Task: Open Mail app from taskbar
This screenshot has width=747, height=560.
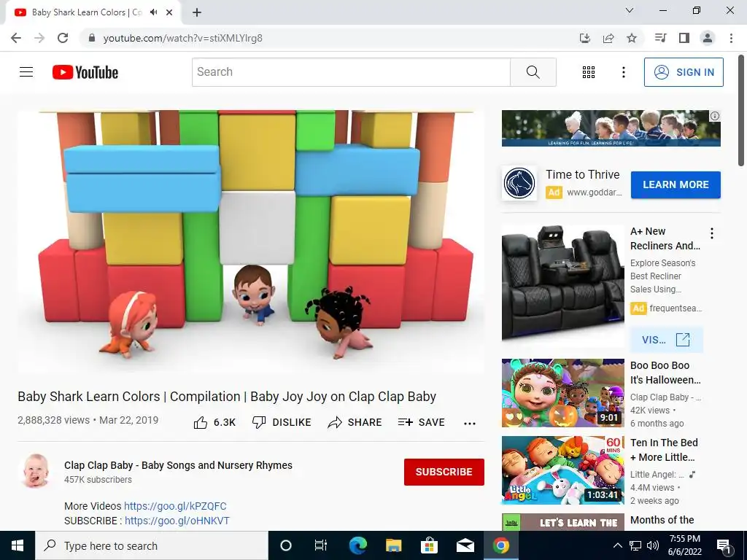Action: tap(465, 545)
